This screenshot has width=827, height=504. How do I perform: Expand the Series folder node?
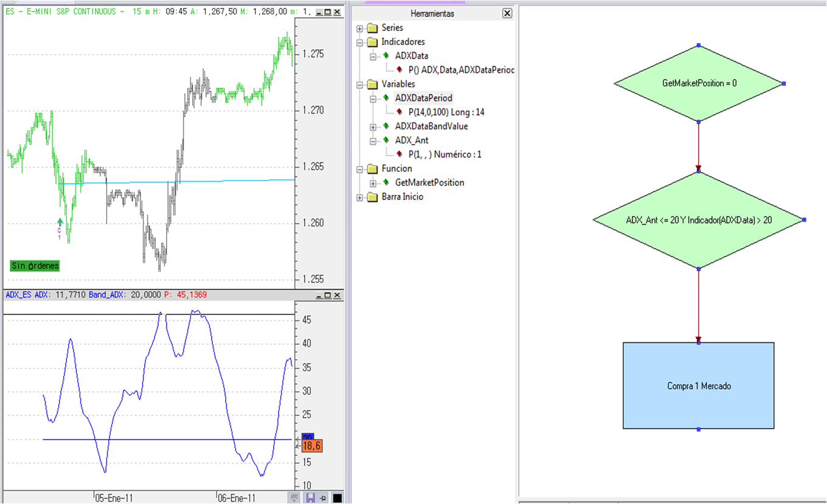360,28
